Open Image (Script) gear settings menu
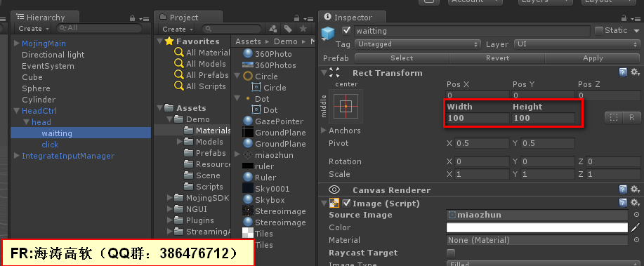The width and height of the screenshot is (644, 266). coord(635,202)
